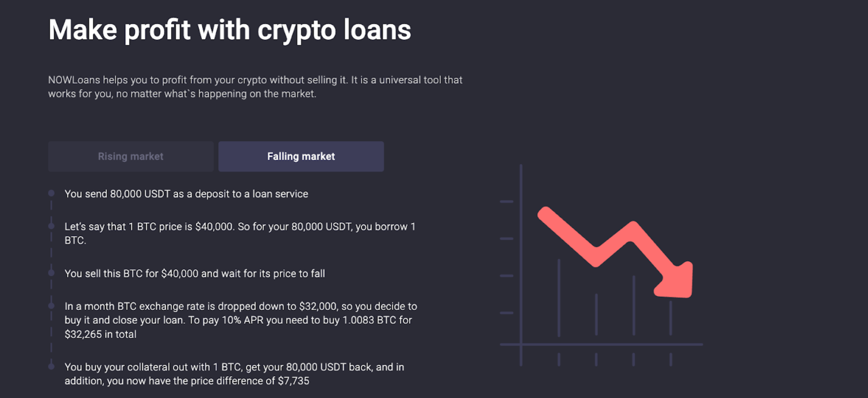Click the dot next to the sell BTC step

pyautogui.click(x=51, y=272)
